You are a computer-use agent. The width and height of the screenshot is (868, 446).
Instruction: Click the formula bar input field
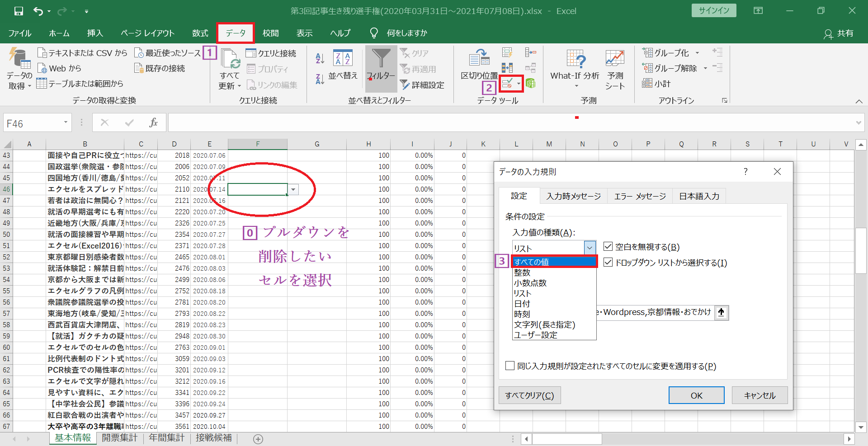click(x=511, y=122)
